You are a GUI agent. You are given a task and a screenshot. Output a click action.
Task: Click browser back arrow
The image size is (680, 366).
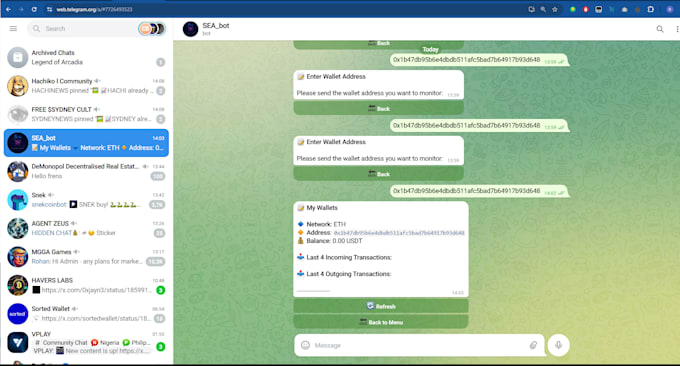(x=8, y=9)
